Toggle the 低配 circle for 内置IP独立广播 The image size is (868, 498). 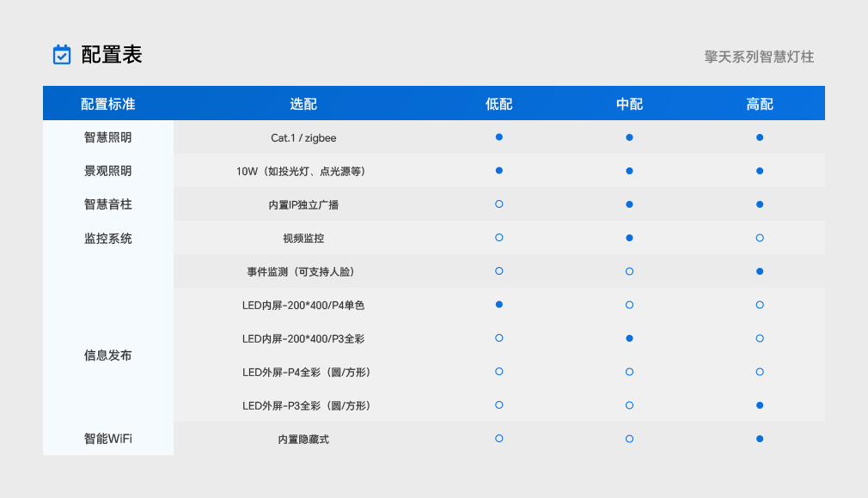tap(499, 204)
